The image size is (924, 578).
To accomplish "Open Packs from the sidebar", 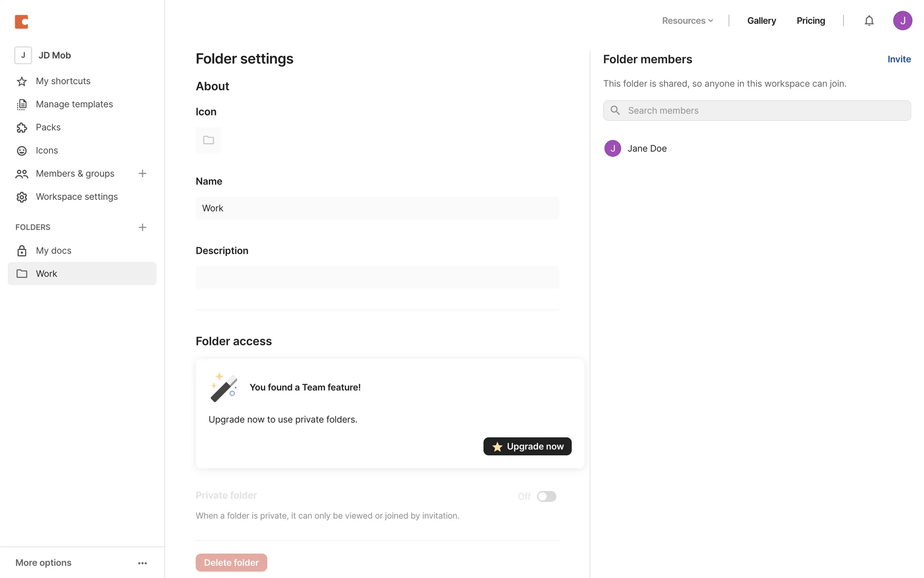I will (x=48, y=127).
